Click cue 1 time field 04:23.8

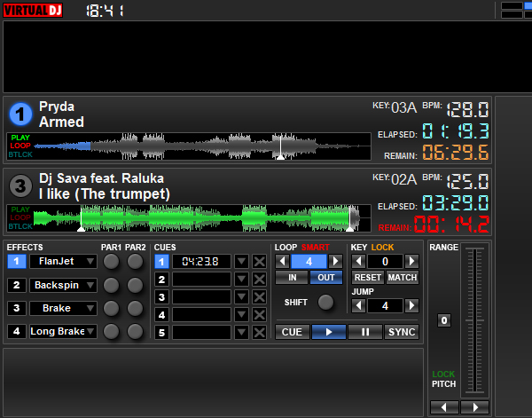click(201, 262)
